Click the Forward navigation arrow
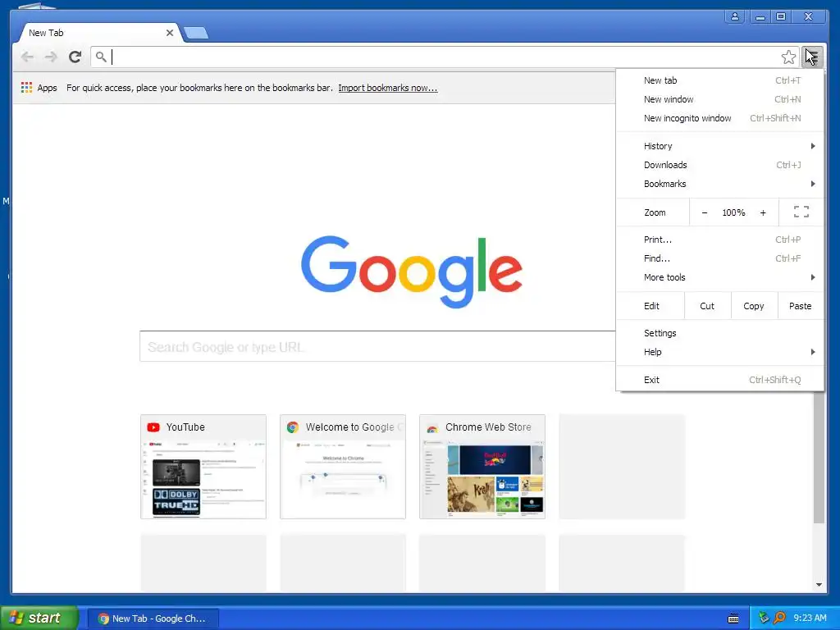This screenshot has width=840, height=630. [51, 57]
